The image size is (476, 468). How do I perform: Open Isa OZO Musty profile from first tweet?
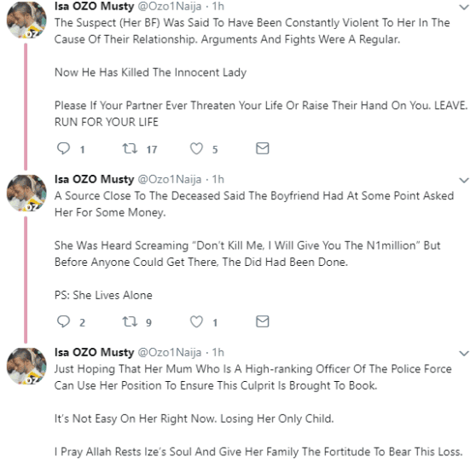(x=94, y=6)
